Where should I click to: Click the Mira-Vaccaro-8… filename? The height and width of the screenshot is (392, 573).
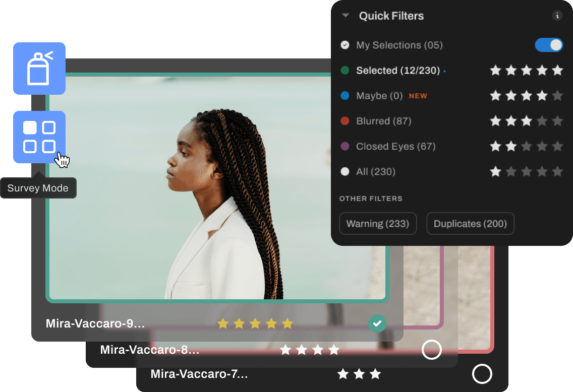pyautogui.click(x=150, y=350)
